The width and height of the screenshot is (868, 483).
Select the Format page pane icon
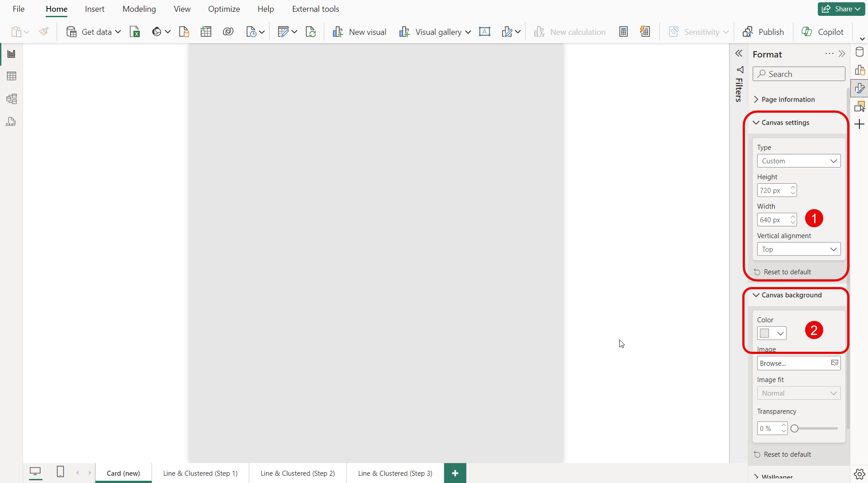[859, 88]
